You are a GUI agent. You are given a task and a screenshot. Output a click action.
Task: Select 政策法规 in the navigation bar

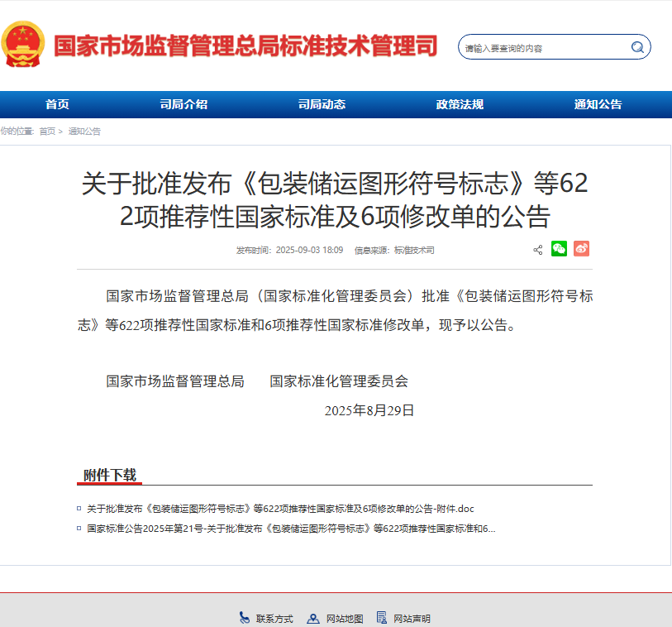tap(460, 104)
